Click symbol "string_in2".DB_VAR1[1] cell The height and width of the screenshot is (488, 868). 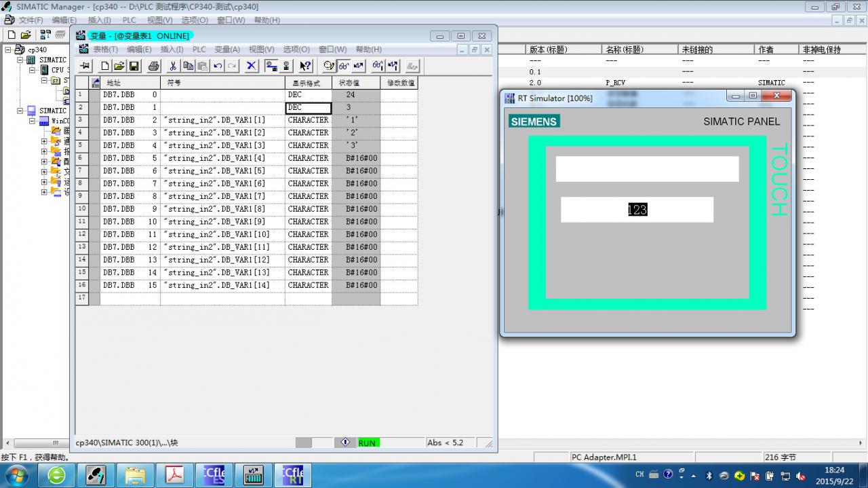tap(222, 120)
